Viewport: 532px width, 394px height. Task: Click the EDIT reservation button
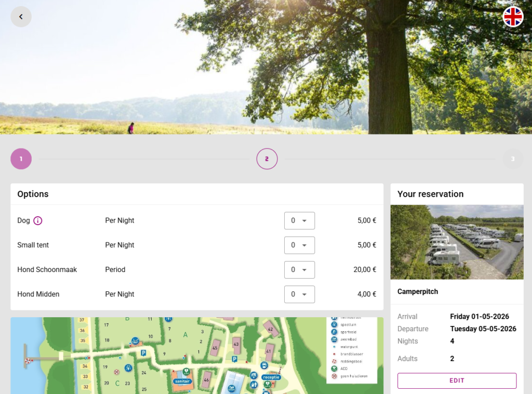pyautogui.click(x=457, y=381)
